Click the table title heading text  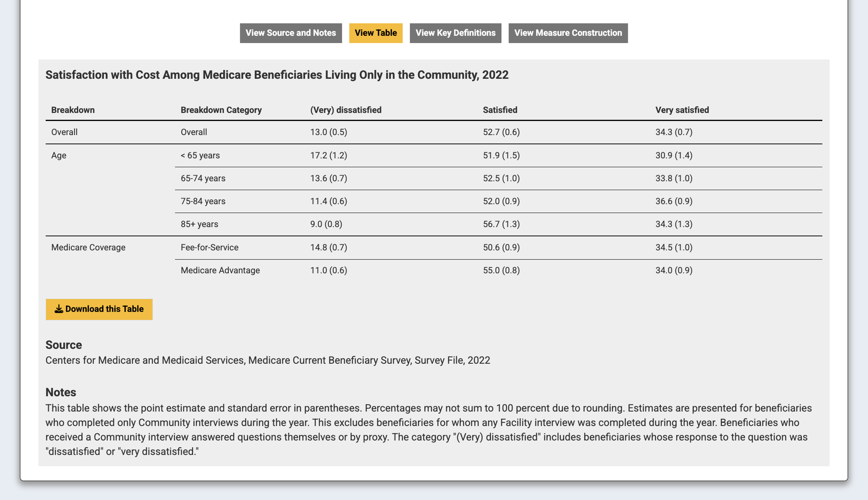(277, 75)
